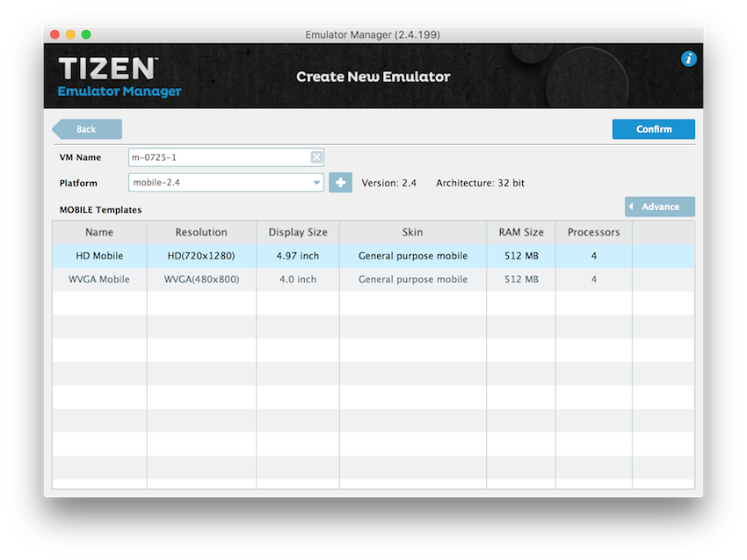The width and height of the screenshot is (747, 560).
Task: Go back with the Back button
Action: pos(87,129)
